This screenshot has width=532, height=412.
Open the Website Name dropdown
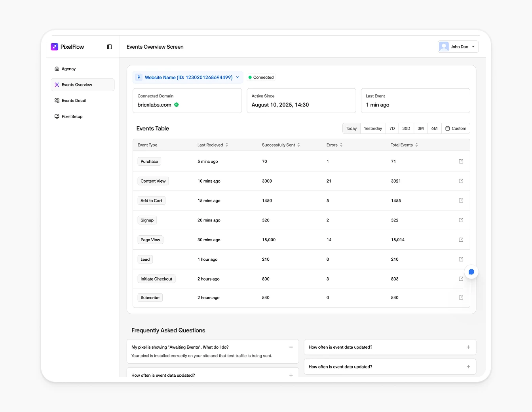tap(237, 77)
